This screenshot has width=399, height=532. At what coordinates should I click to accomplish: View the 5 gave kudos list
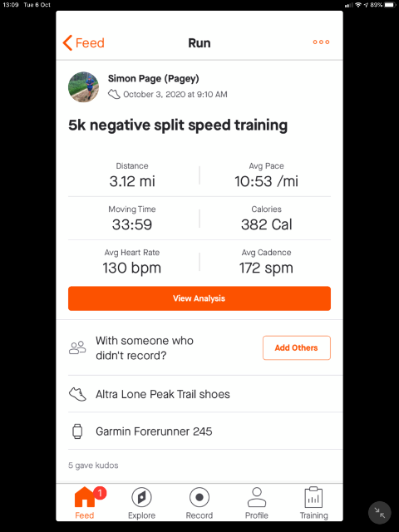(93, 465)
